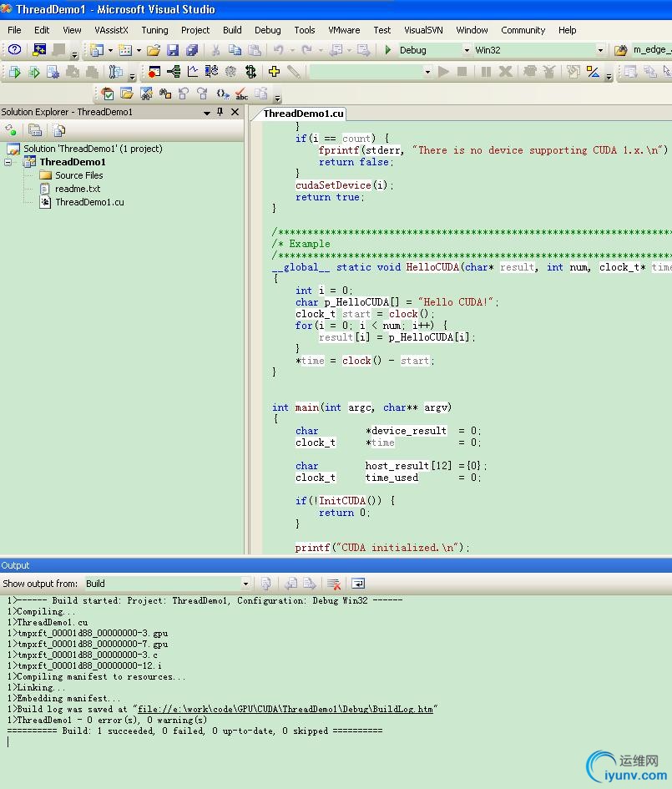
Task: Click the HelloCUDA function name in code
Action: pos(432,267)
